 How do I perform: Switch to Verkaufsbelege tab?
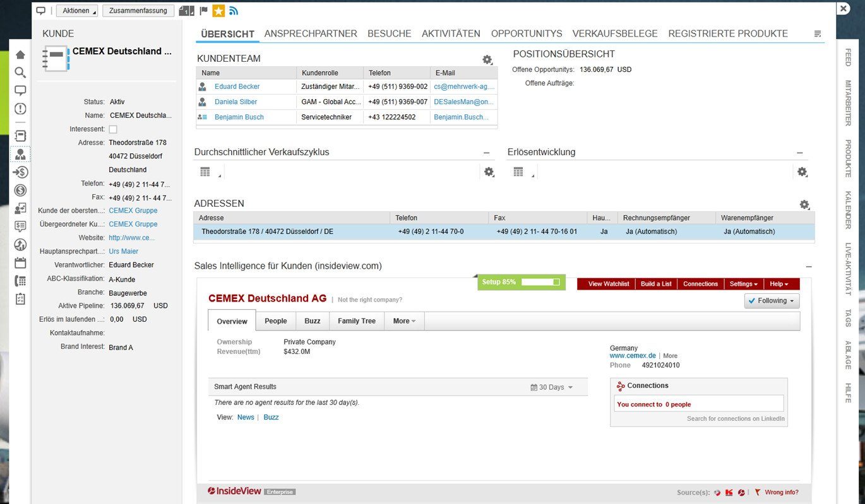pyautogui.click(x=615, y=33)
